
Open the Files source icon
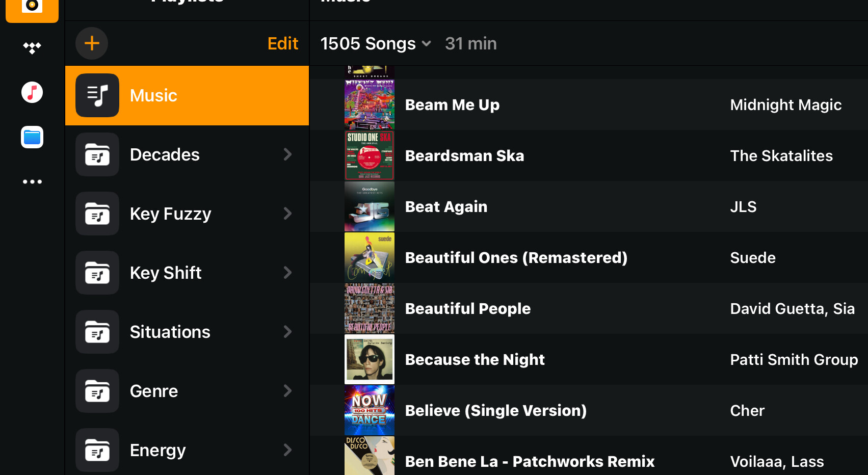(x=32, y=137)
